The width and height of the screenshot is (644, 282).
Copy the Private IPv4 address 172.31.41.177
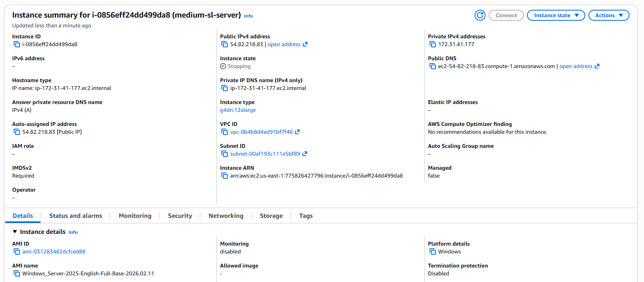tap(433, 44)
